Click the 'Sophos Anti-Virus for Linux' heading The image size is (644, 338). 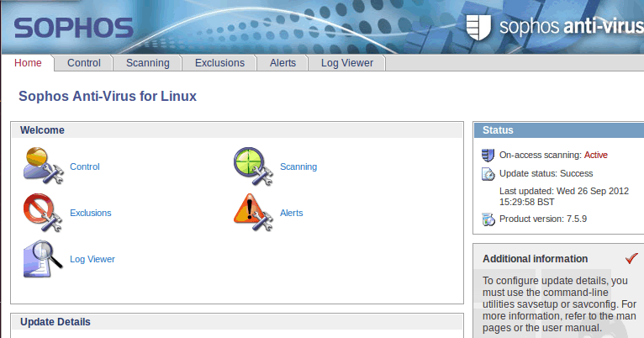[108, 96]
